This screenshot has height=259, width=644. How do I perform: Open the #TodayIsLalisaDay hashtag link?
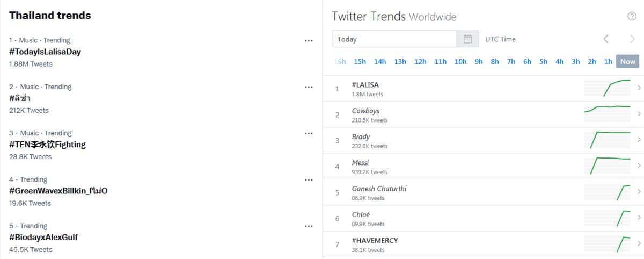pos(45,52)
